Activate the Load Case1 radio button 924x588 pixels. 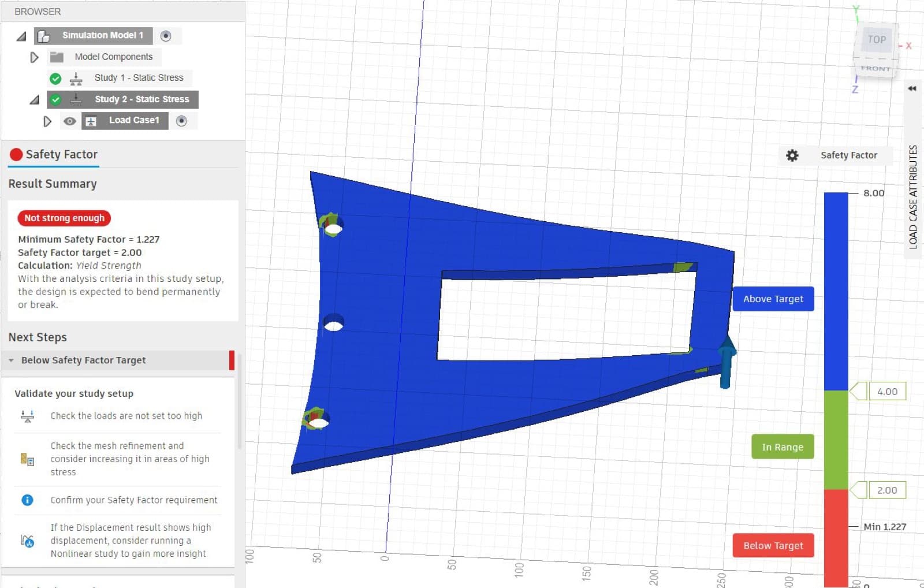point(181,121)
